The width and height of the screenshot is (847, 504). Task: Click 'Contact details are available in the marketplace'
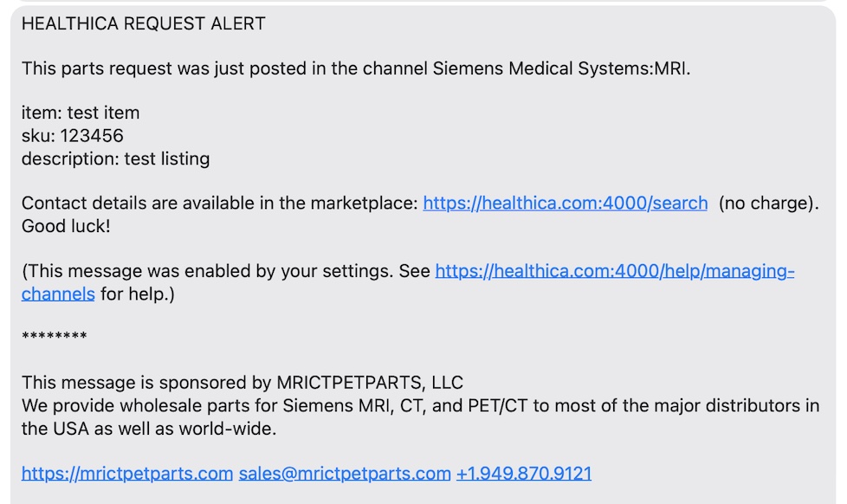coord(219,204)
